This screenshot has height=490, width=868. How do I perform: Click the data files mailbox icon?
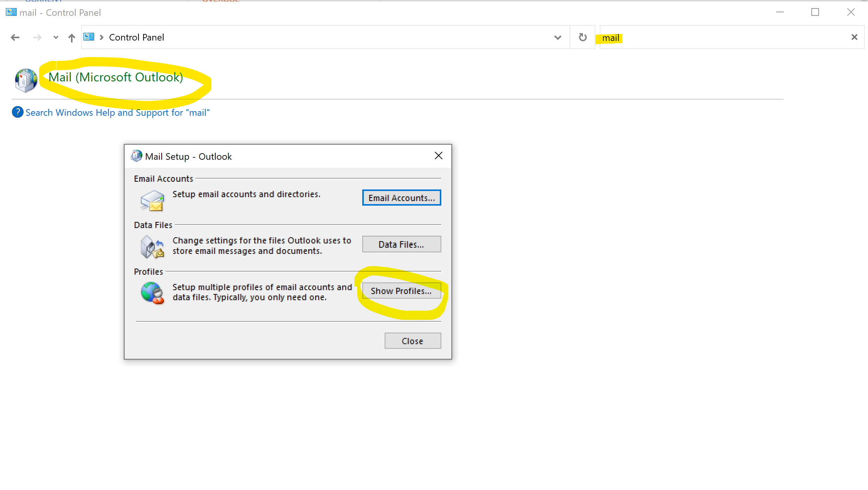pyautogui.click(x=152, y=247)
